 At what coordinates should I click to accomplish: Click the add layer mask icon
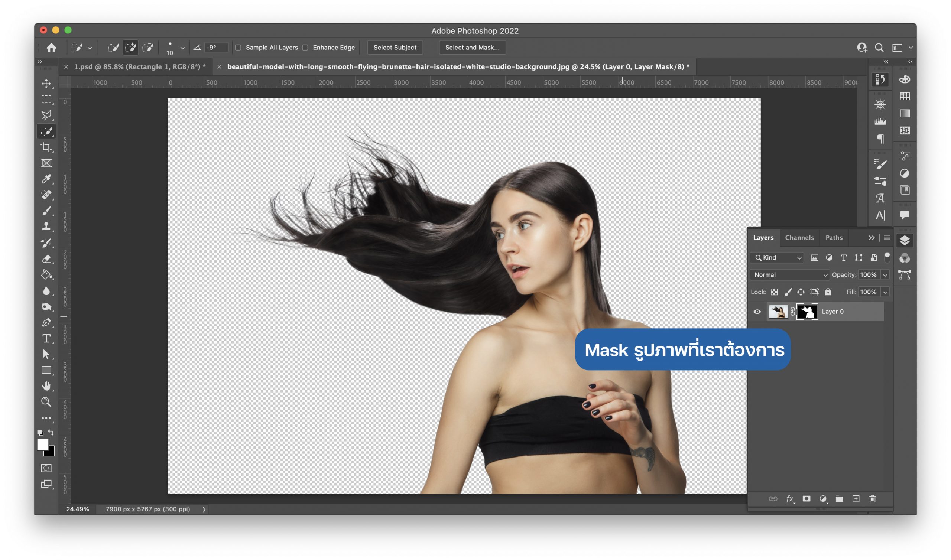[806, 499]
